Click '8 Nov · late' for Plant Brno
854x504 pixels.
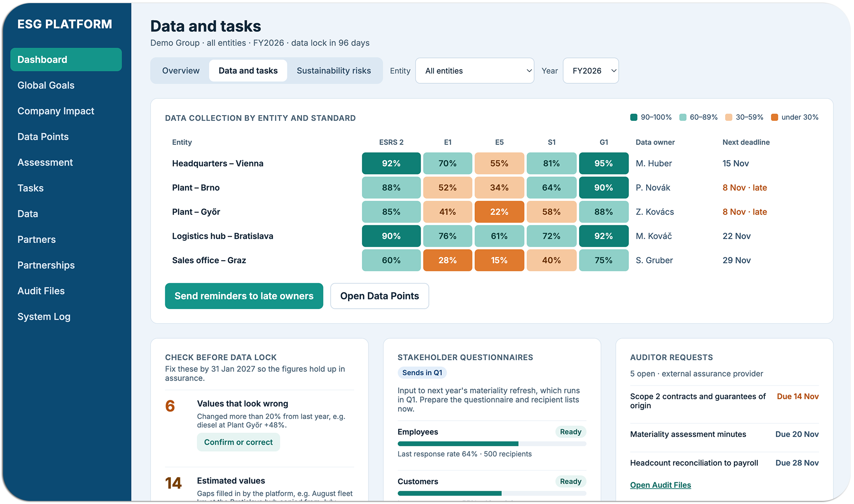coord(745,188)
